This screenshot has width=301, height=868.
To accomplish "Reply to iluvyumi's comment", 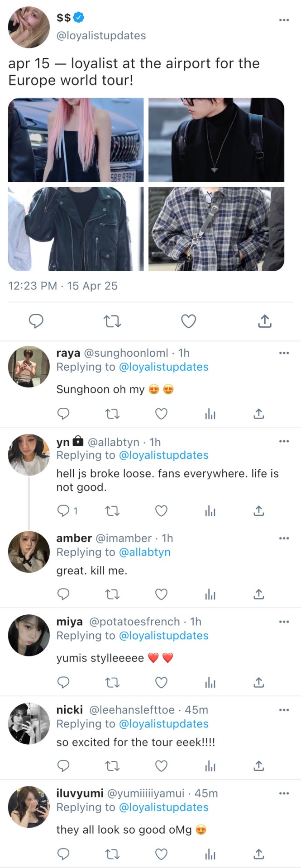I will click(64, 854).
